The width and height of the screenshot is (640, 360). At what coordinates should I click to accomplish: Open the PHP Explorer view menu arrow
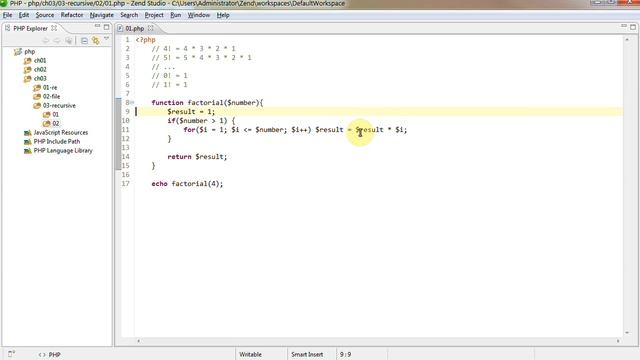coord(107,39)
